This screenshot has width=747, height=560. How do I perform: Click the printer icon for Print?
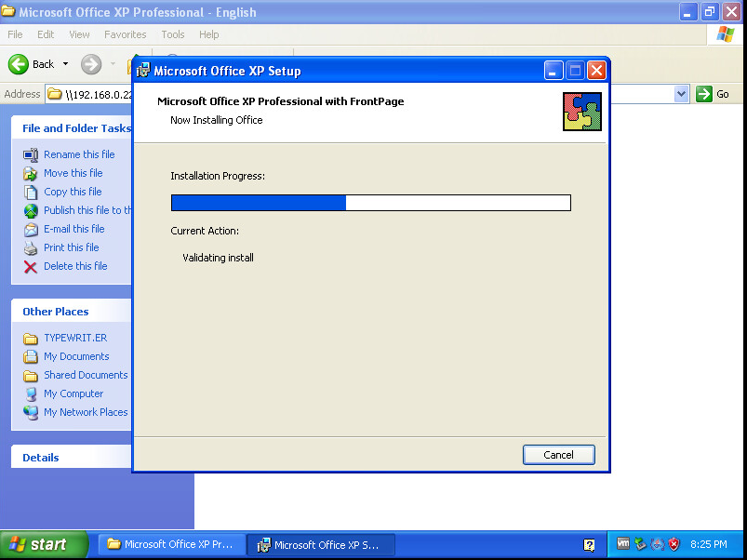(31, 247)
